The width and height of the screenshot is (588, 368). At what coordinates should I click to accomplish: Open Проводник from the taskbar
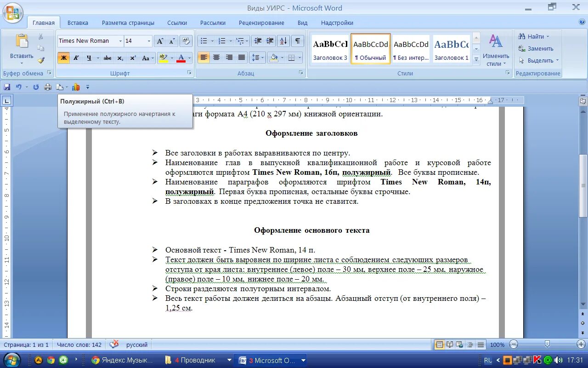pyautogui.click(x=198, y=360)
